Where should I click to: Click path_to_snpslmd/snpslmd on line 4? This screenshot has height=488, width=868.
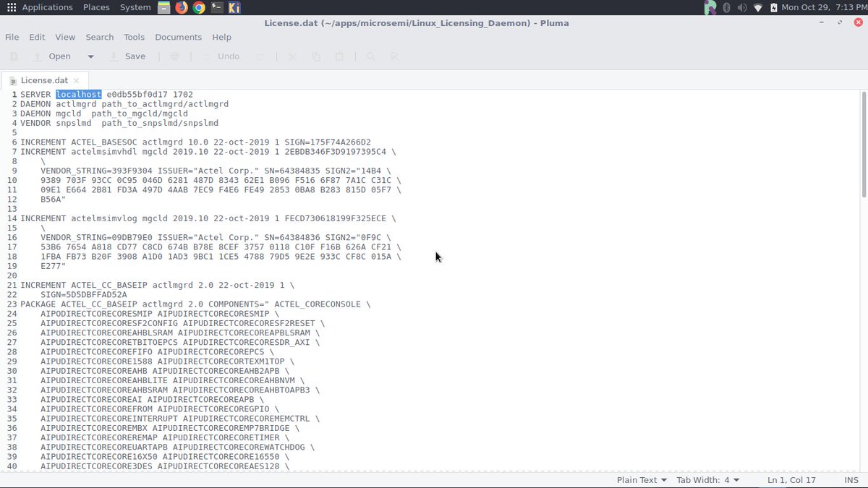coord(160,123)
